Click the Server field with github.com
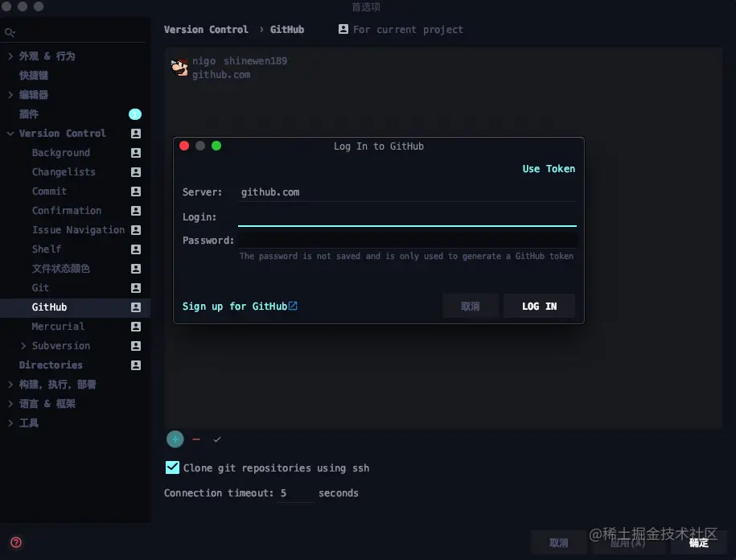The height and width of the screenshot is (560, 736). [x=407, y=192]
